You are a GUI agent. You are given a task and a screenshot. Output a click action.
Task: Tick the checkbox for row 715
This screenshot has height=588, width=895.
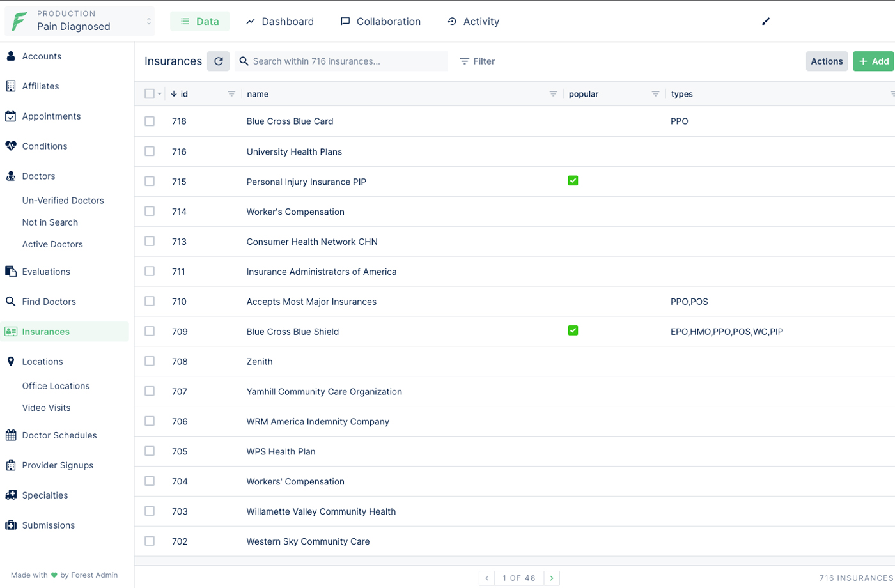click(x=150, y=182)
